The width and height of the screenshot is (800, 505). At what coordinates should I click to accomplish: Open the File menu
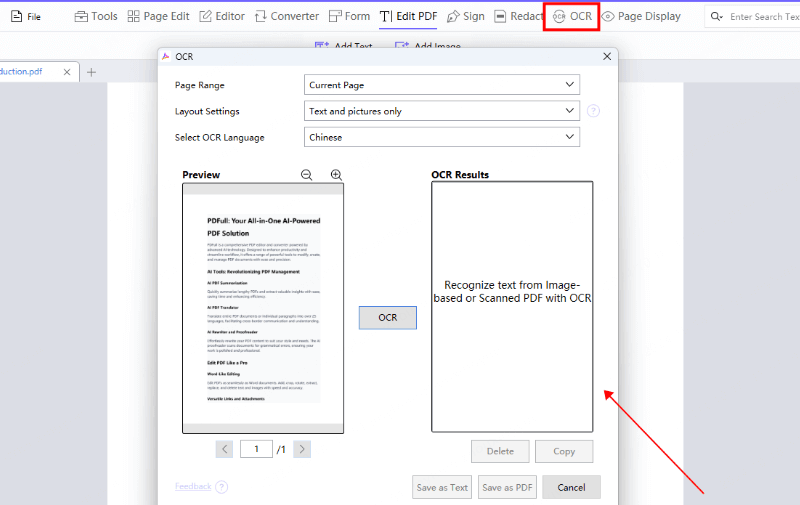pos(26,16)
